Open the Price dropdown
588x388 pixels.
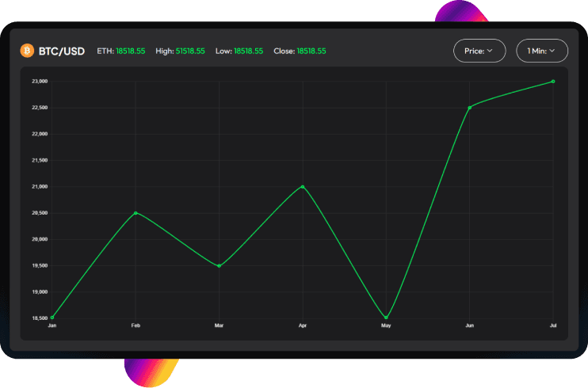(479, 51)
